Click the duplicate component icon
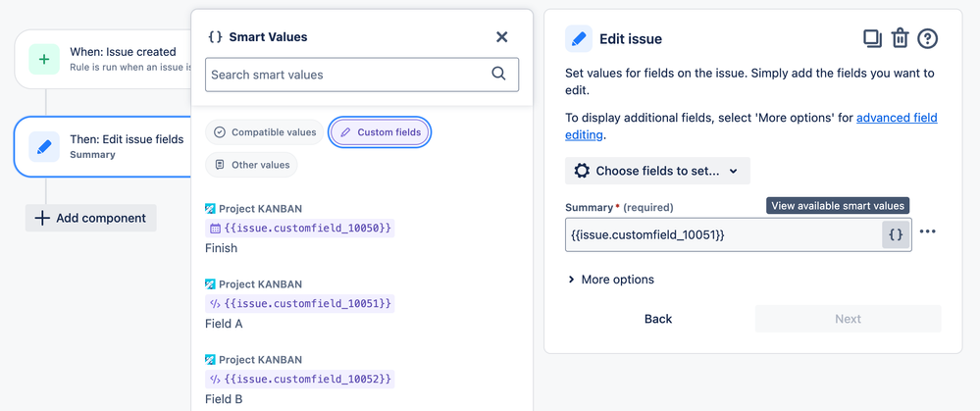The width and height of the screenshot is (980, 411). (x=872, y=38)
